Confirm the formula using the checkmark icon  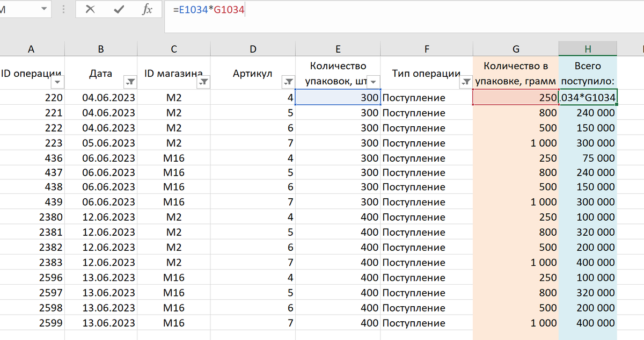(x=119, y=9)
